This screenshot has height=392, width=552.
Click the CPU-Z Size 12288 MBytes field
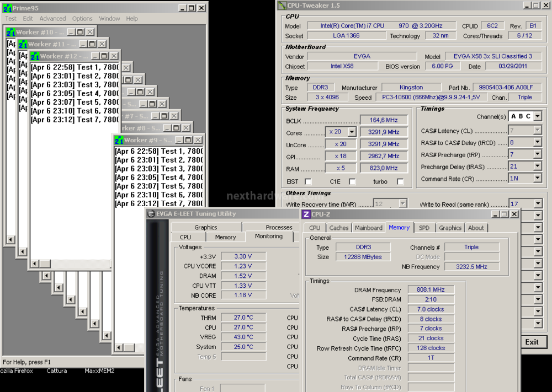click(363, 257)
